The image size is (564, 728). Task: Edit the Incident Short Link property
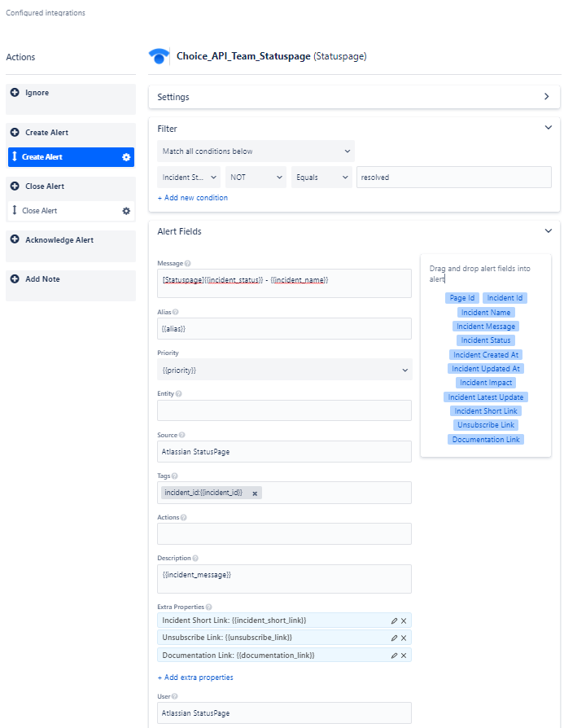click(394, 621)
